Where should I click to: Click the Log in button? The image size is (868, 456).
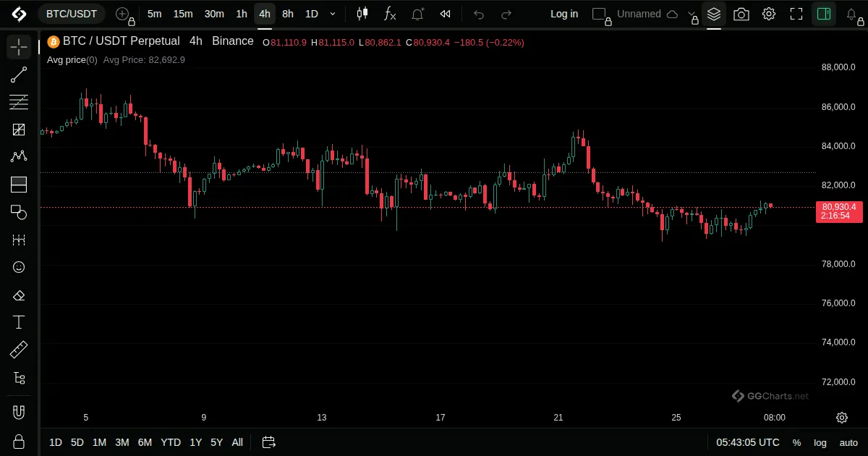[564, 14]
